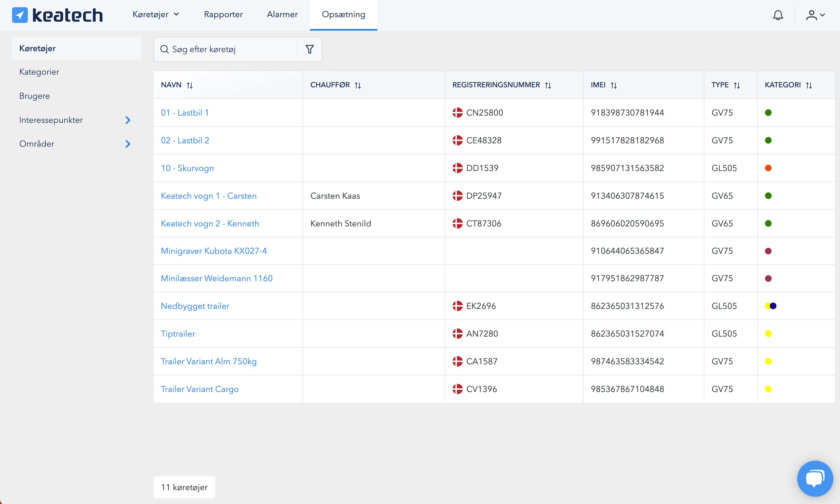
Task: Select Køretøjer in the left sidebar
Action: [x=77, y=48]
